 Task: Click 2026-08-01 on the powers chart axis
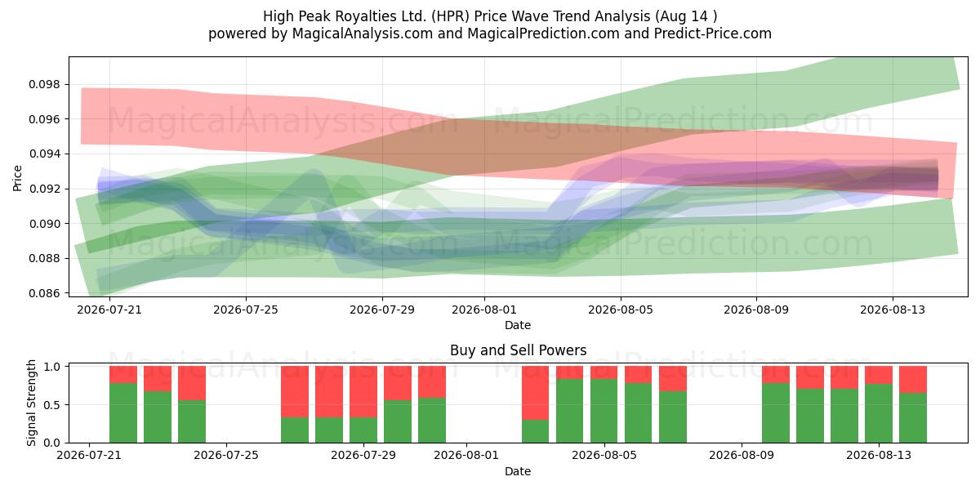click(466, 456)
